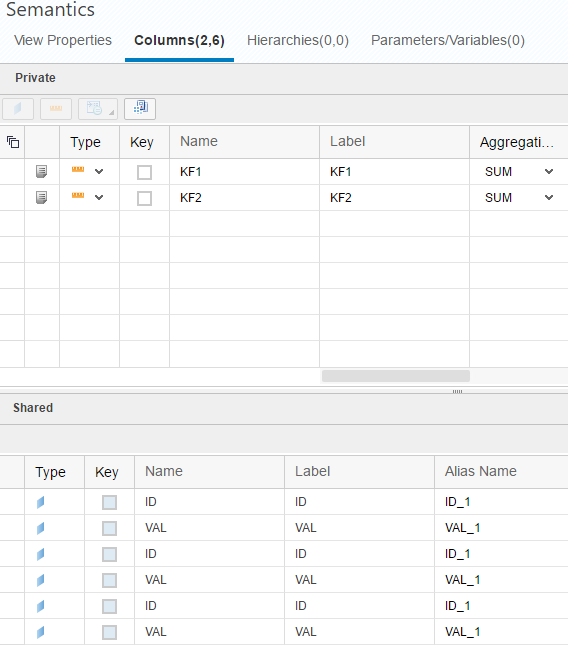Screen dimensions: 568x645
Task: Toggle the Key checkbox for KF1
Action: (144, 172)
